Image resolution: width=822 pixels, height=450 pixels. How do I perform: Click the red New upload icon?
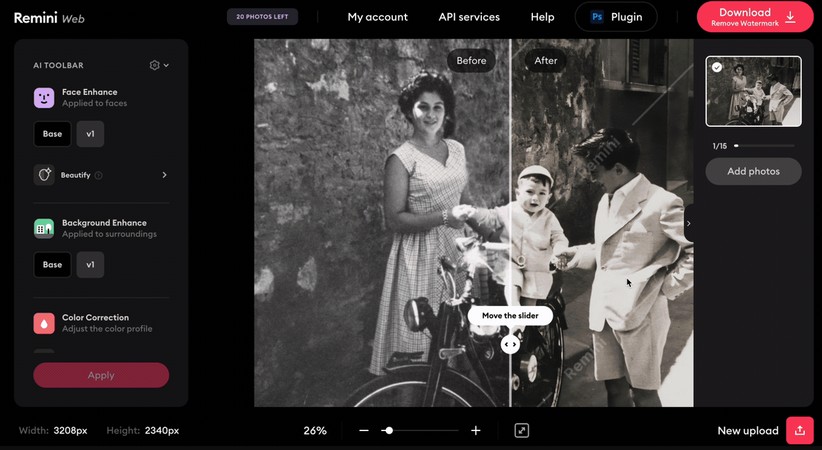coord(799,430)
